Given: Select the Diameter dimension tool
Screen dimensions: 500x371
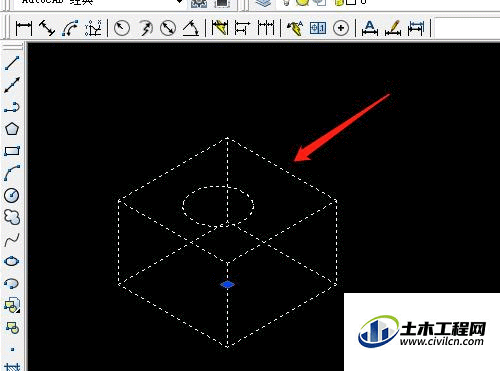Looking at the screenshot, I should [168, 28].
